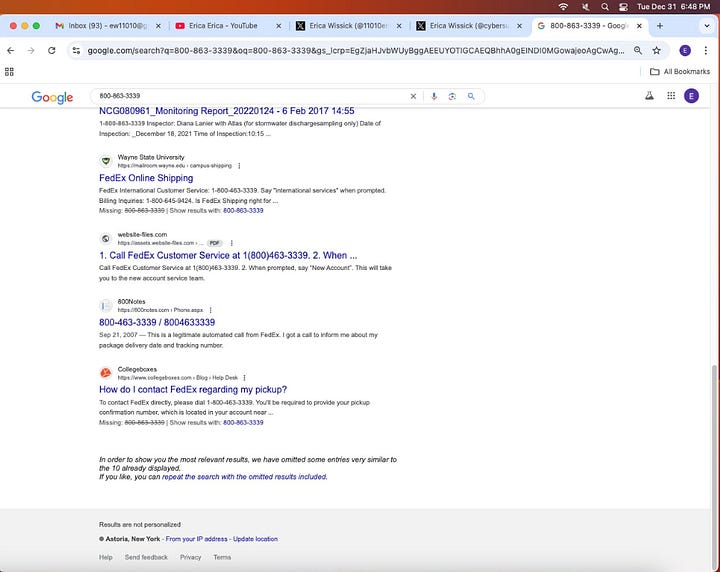Click the Google logo
Screen dimensions: 720x572
(52, 97)
